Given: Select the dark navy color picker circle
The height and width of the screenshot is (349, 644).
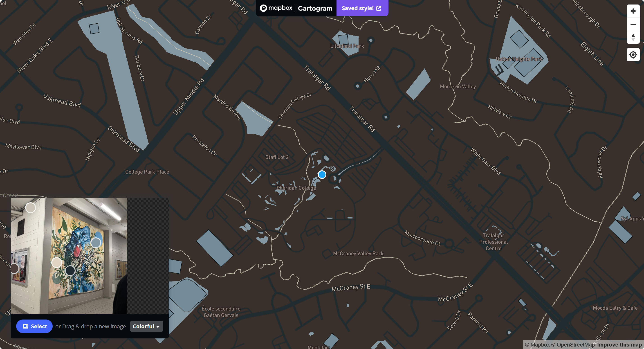Looking at the screenshot, I should [70, 270].
